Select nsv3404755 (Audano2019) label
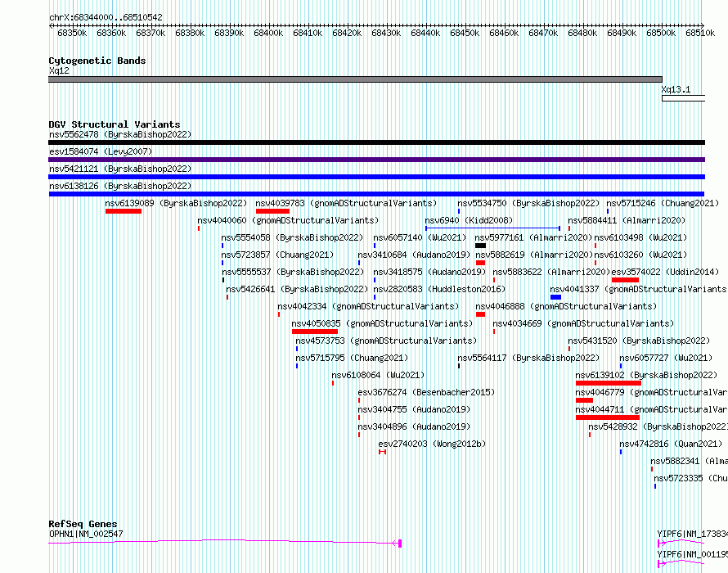 (414, 410)
